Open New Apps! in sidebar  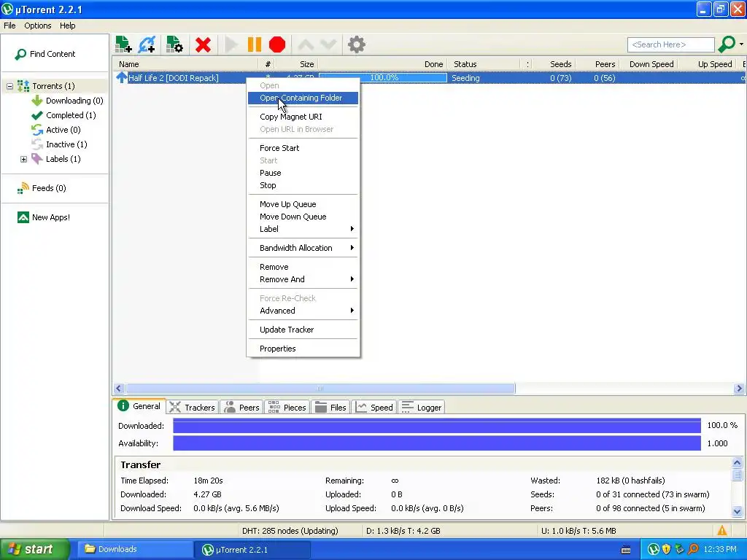click(44, 217)
